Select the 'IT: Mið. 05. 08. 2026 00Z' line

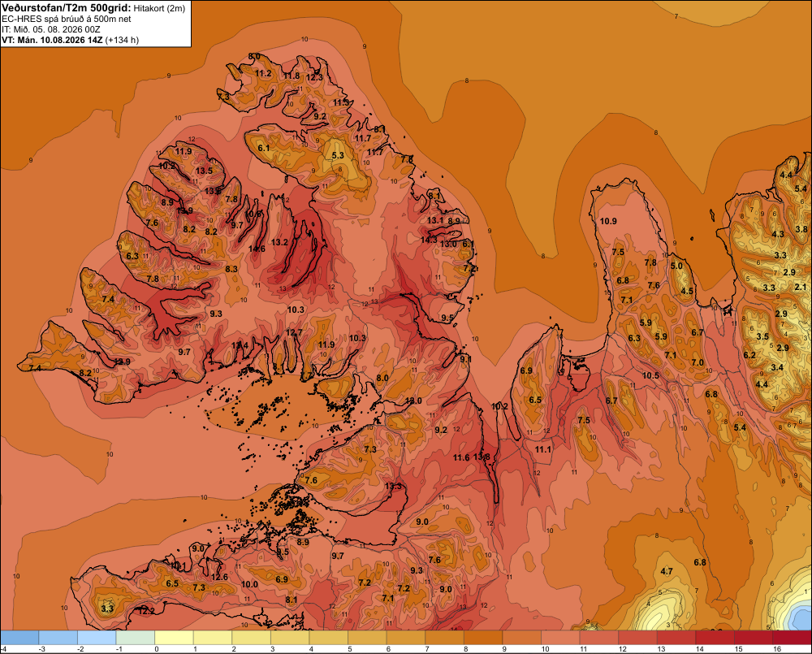[x=52, y=29]
